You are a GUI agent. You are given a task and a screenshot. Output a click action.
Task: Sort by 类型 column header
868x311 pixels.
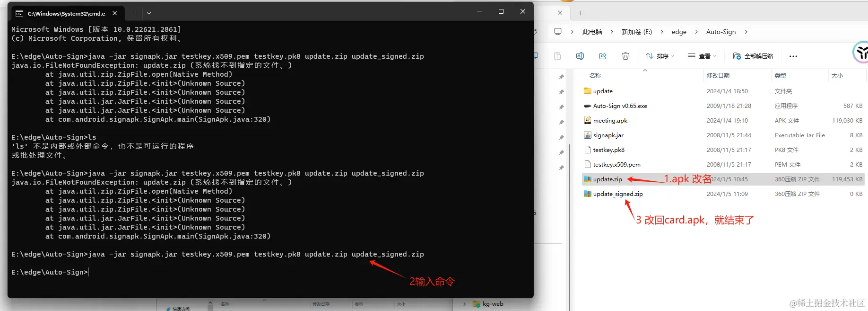(781, 75)
